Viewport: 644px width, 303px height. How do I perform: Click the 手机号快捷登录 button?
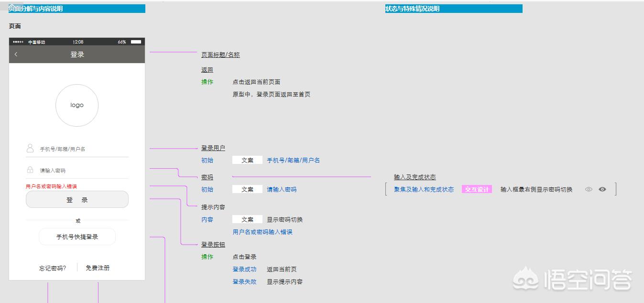click(77, 237)
